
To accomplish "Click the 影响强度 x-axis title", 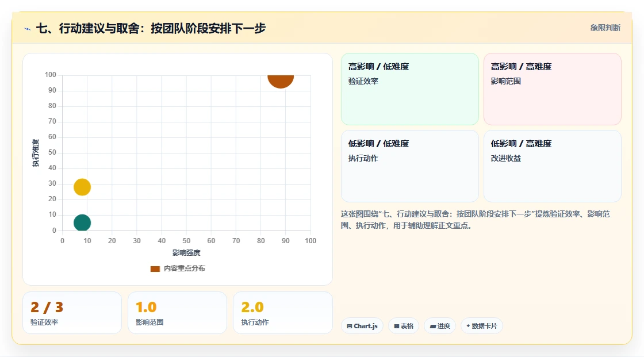I will pos(186,252).
